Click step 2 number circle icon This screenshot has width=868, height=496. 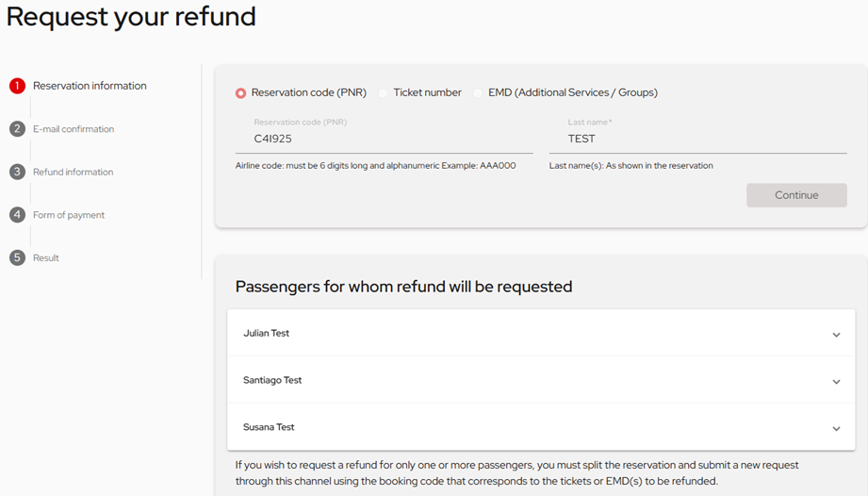point(17,129)
